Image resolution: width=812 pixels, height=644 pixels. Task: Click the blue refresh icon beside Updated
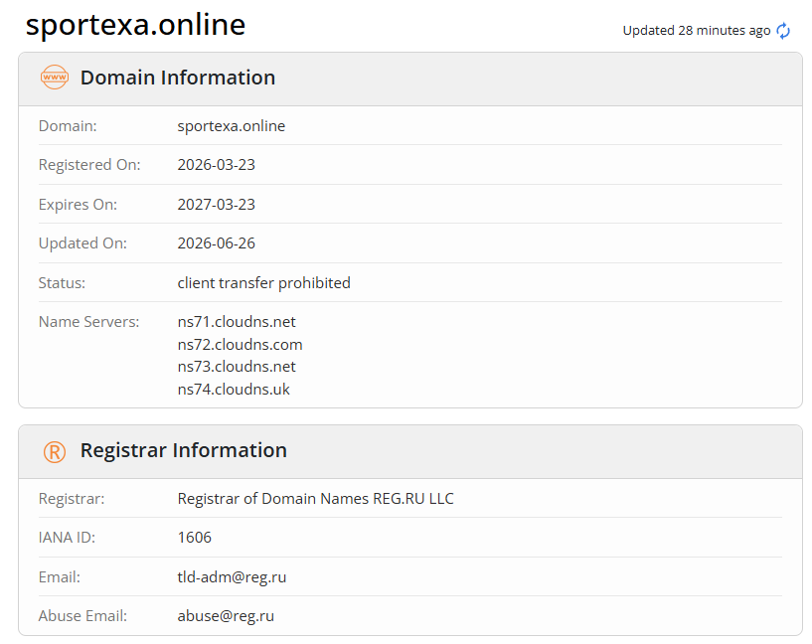(783, 31)
